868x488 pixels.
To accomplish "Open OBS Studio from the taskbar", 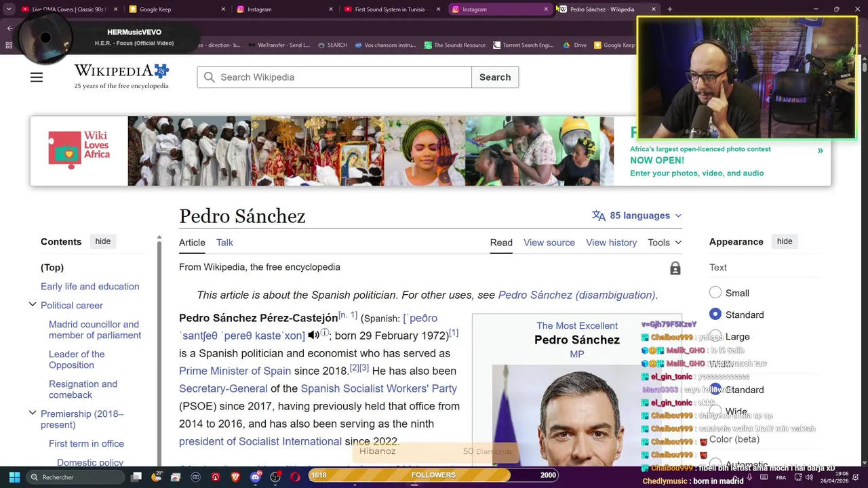I will 275,477.
